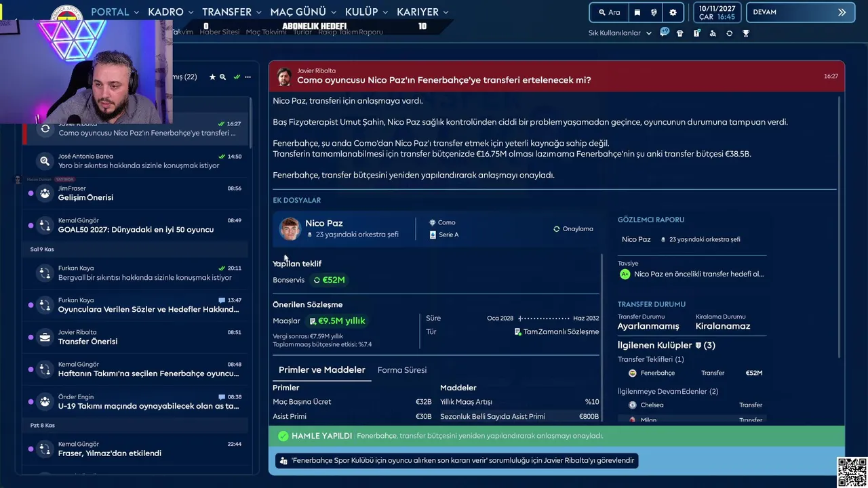Click the shirt icon in favorites bar

680,33
